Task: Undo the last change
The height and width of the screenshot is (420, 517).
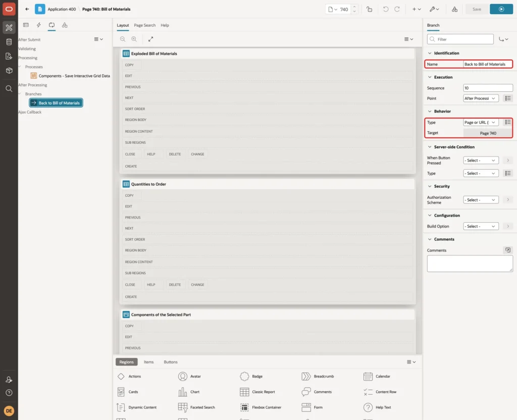Action: pyautogui.click(x=385, y=9)
